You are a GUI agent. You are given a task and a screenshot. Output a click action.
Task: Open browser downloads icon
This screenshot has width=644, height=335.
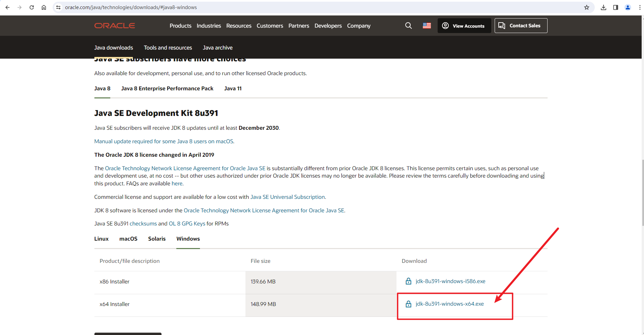pyautogui.click(x=604, y=7)
